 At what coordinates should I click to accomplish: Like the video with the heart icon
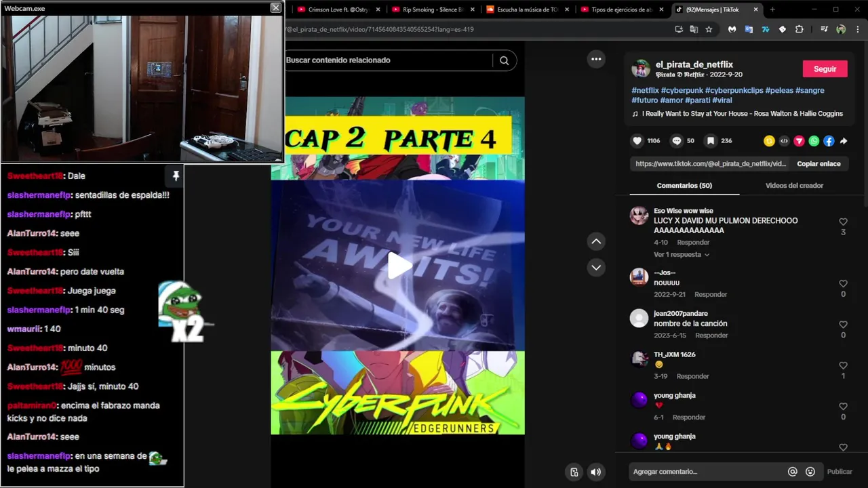click(x=637, y=141)
